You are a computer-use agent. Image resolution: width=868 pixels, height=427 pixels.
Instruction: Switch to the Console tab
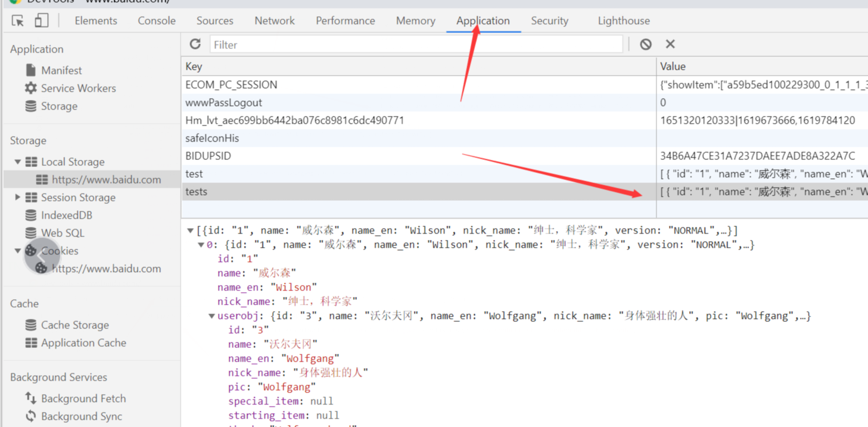pos(157,21)
